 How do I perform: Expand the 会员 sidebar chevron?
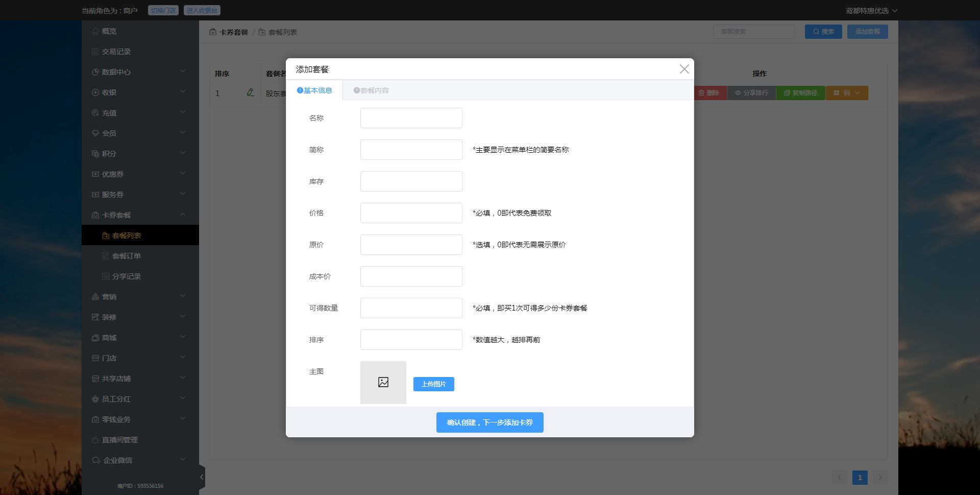click(183, 133)
